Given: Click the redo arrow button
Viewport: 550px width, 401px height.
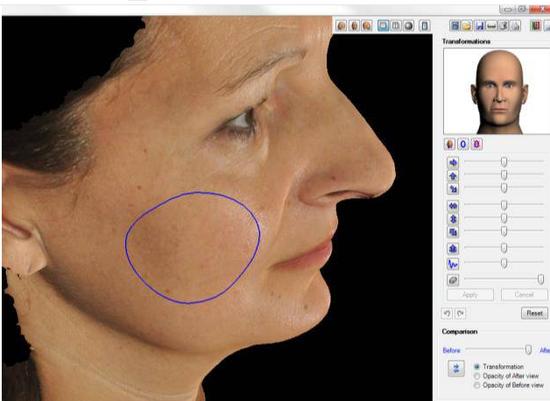Looking at the screenshot, I should point(460,313).
